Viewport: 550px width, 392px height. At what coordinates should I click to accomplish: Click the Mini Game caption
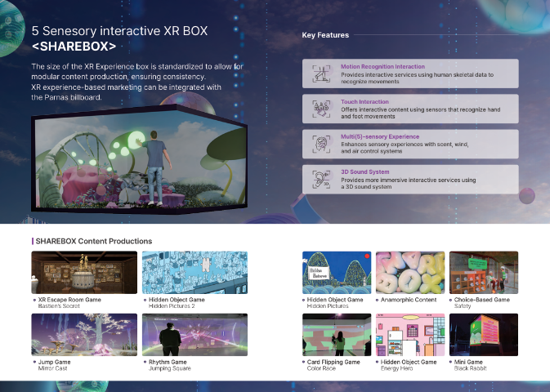468,362
